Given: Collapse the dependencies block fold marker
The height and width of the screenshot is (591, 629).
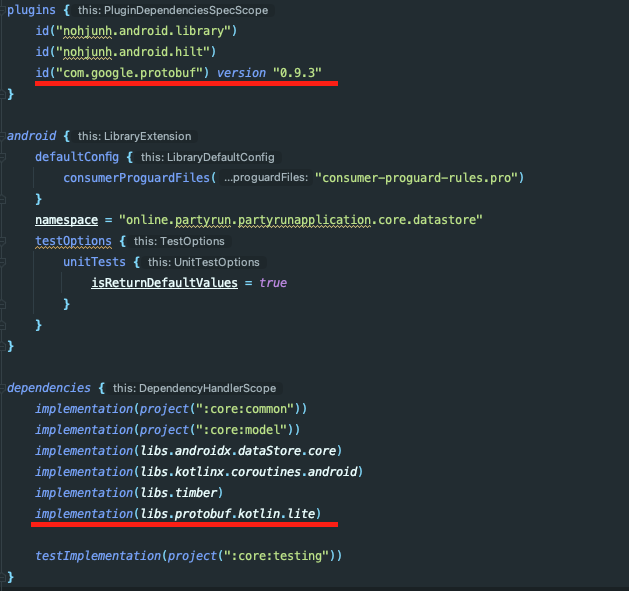Looking at the screenshot, I should click(2, 388).
